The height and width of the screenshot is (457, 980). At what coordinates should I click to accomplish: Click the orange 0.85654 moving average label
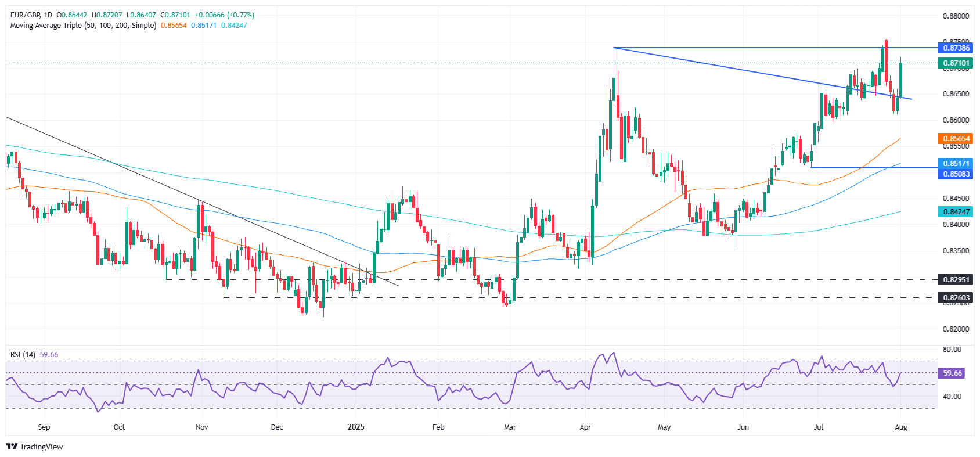pyautogui.click(x=956, y=139)
